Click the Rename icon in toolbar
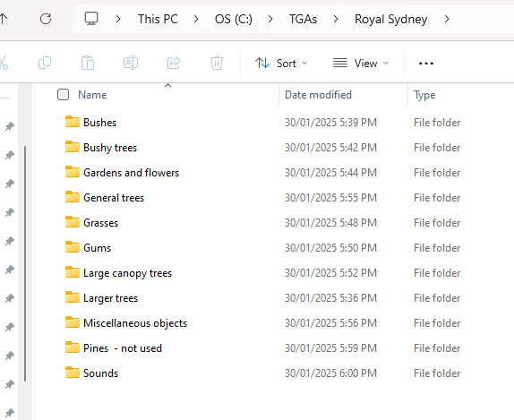 coord(131,63)
